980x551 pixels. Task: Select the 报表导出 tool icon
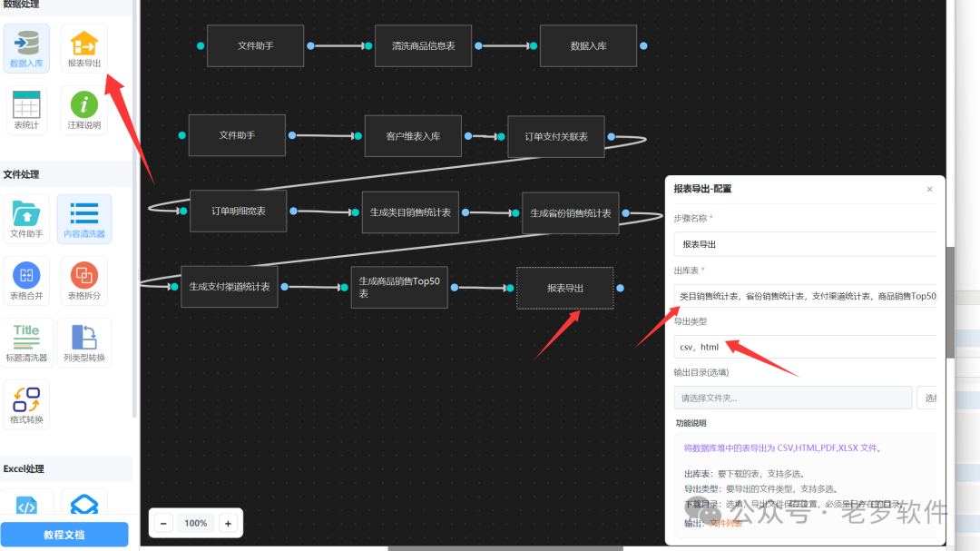[84, 48]
